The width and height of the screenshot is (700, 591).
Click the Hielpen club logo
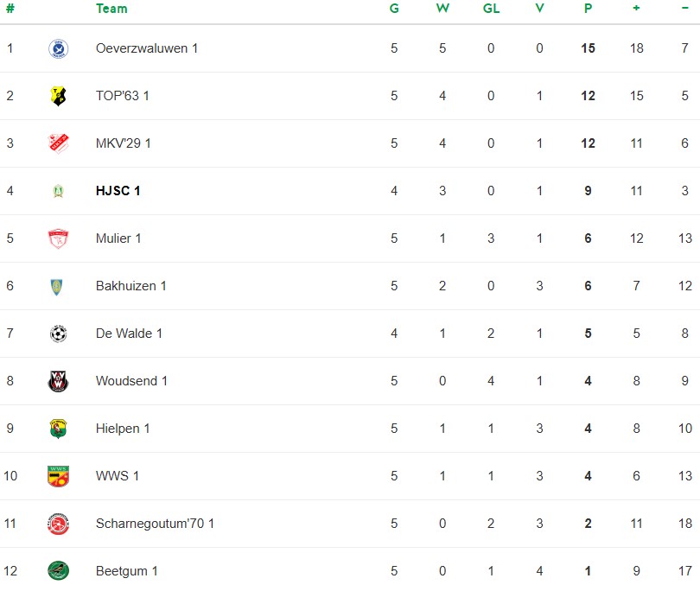tap(58, 429)
